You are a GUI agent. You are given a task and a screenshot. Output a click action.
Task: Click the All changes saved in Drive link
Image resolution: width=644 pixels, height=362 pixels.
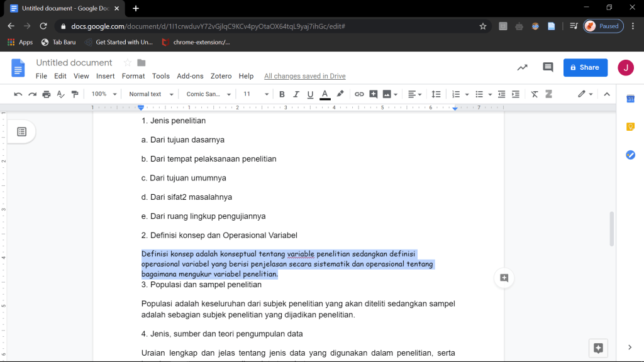click(304, 76)
